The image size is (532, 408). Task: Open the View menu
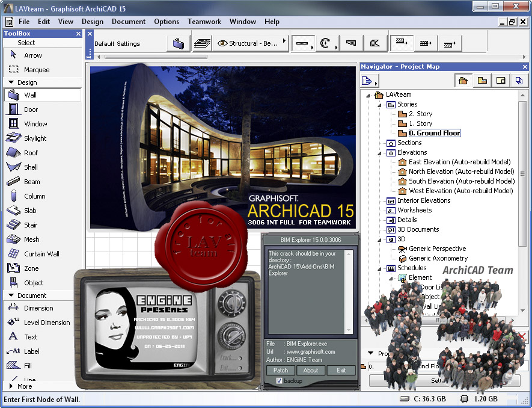pos(66,22)
